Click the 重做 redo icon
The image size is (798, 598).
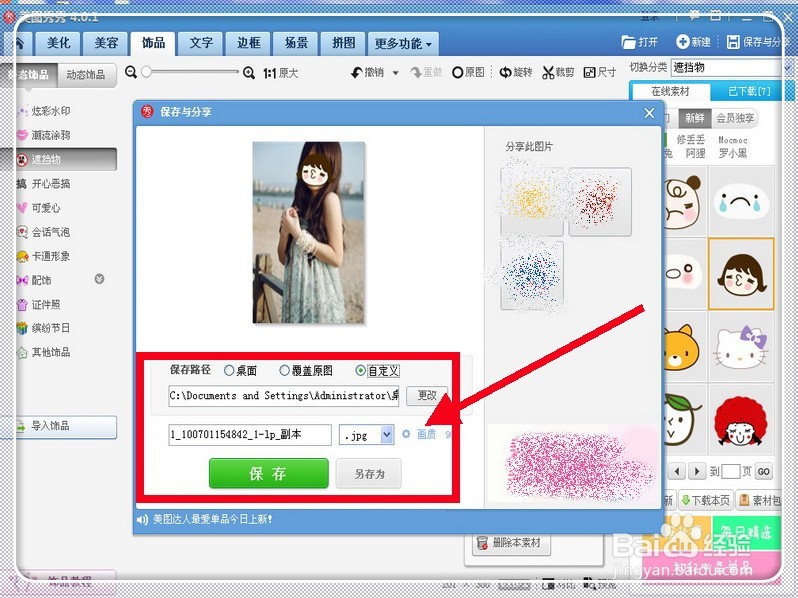416,73
